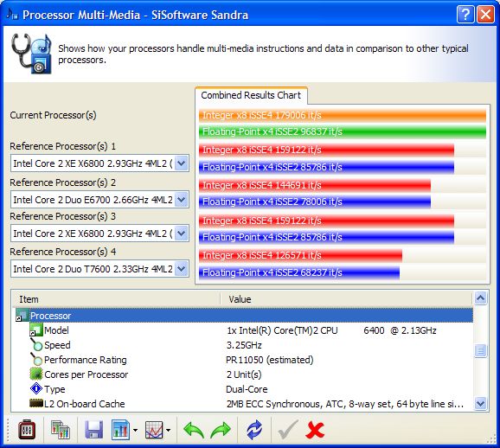Click the red Integer 144691 it/s bar

coord(315,185)
